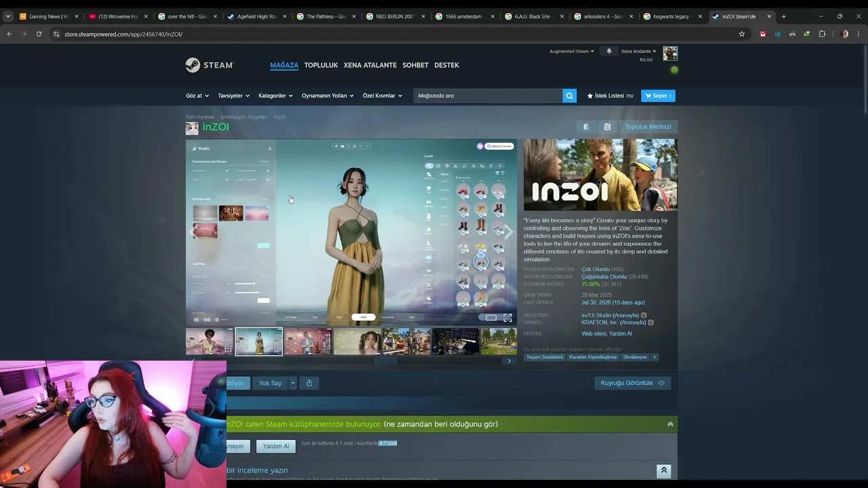This screenshot has height=488, width=868.
Task: Click the double-chevron back-to-top button
Action: point(664,470)
